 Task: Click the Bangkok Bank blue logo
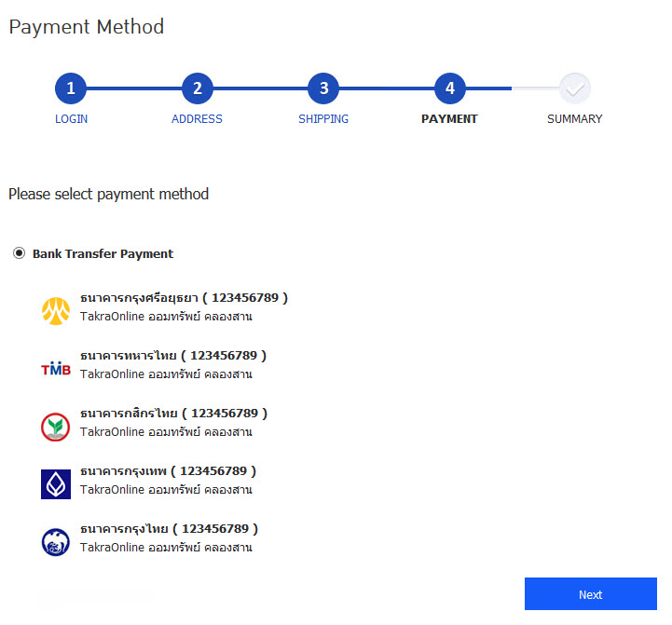point(56,484)
